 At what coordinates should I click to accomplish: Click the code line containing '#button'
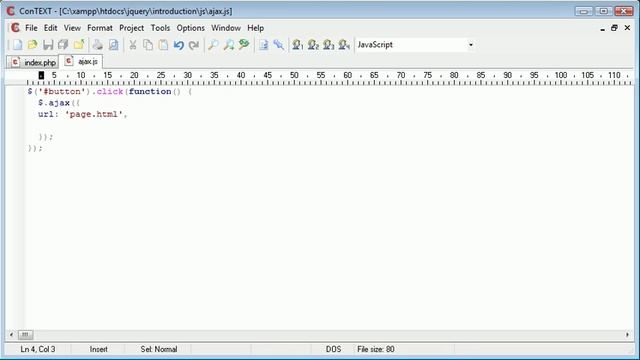pyautogui.click(x=110, y=91)
